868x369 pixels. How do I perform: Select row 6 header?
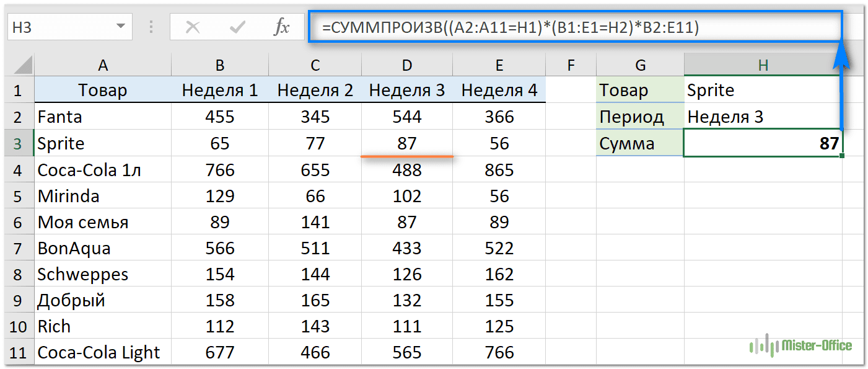point(19,222)
